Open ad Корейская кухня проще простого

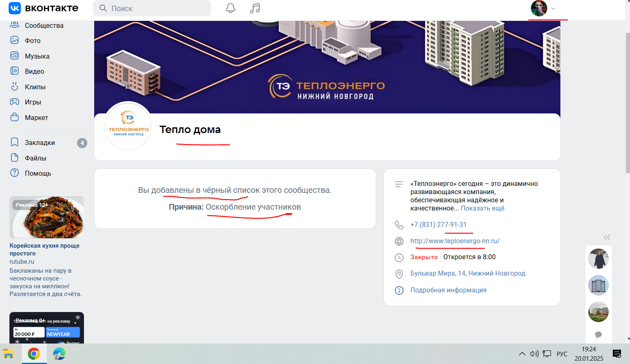pos(45,249)
